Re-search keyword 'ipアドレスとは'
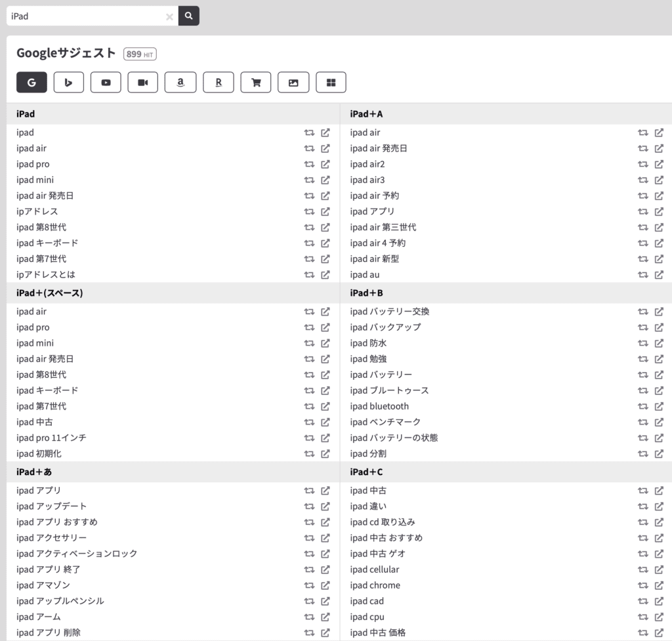 309,275
